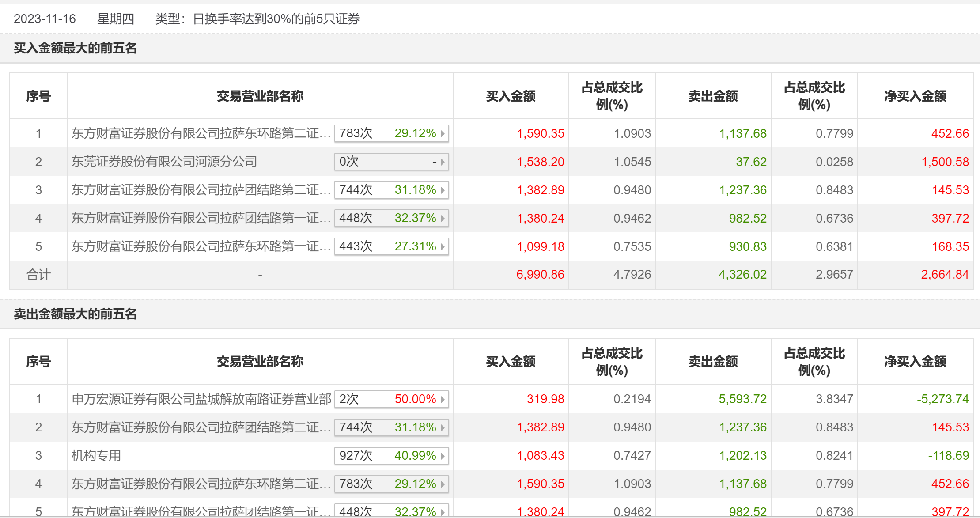The image size is (980, 518).
Task: Click 买入金额 column header in buy table
Action: click(511, 96)
